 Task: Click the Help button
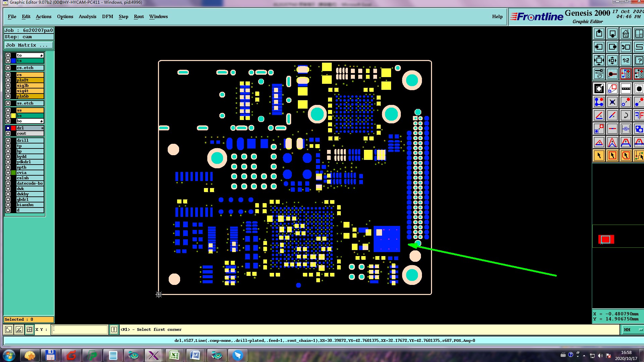pos(497,16)
